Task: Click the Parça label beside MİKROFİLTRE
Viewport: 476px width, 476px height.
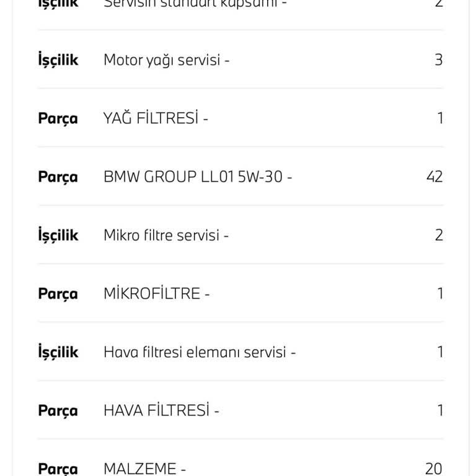Action: coord(58,294)
